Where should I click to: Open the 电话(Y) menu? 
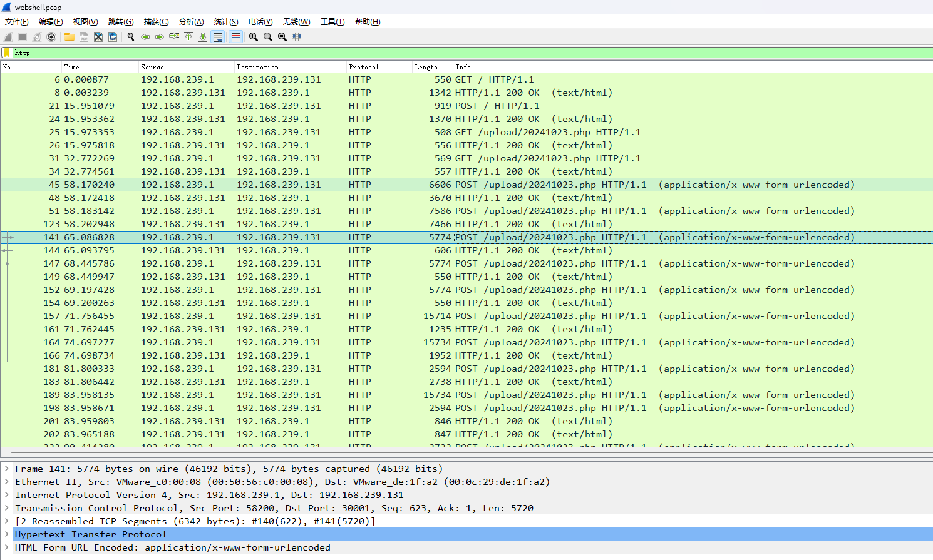pyautogui.click(x=260, y=22)
